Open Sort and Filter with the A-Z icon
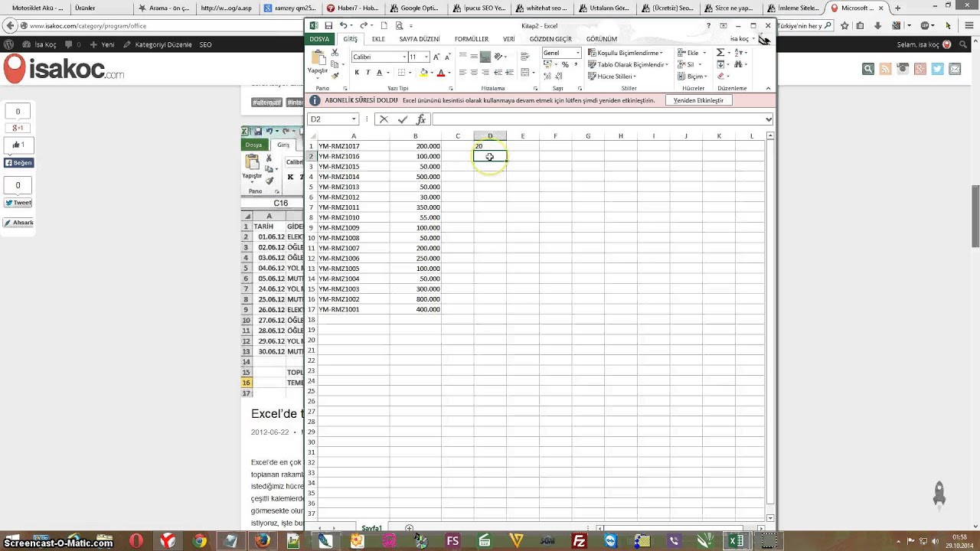Viewport: 980px width, 551px height. (x=740, y=53)
